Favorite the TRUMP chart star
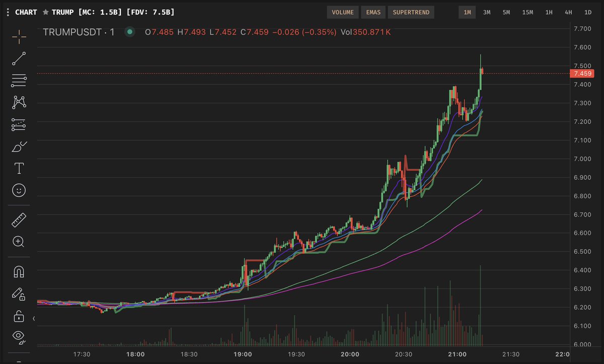604x364 pixels. click(x=45, y=12)
